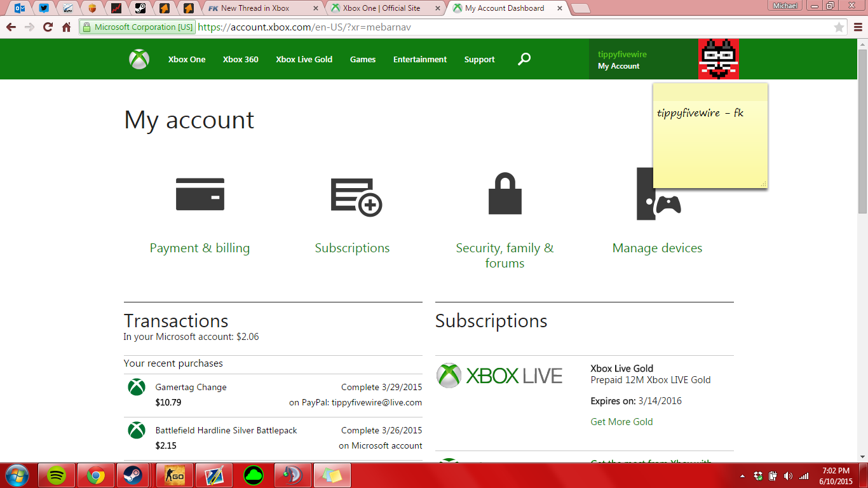
Task: Click the Xbox Live logo in Subscriptions
Action: click(x=499, y=376)
